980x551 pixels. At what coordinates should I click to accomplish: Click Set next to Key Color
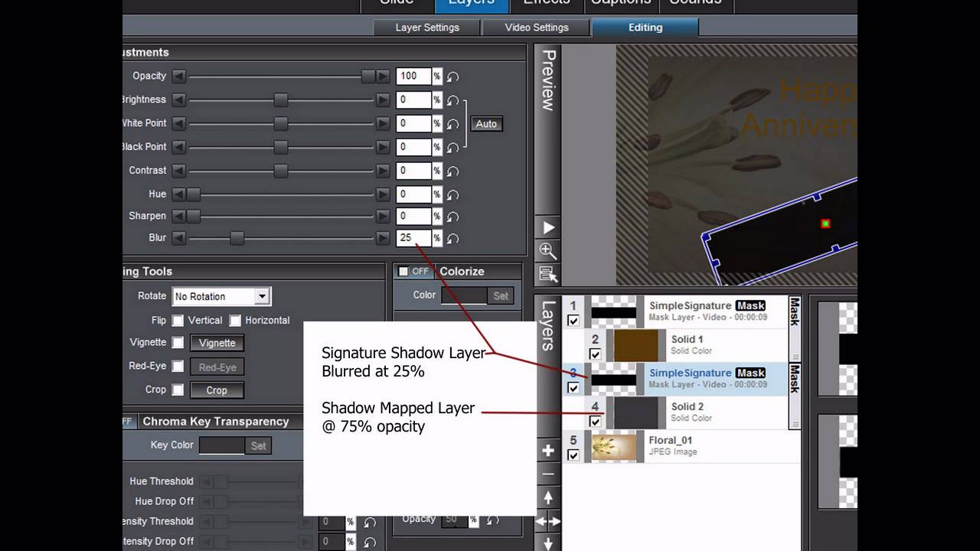[259, 445]
